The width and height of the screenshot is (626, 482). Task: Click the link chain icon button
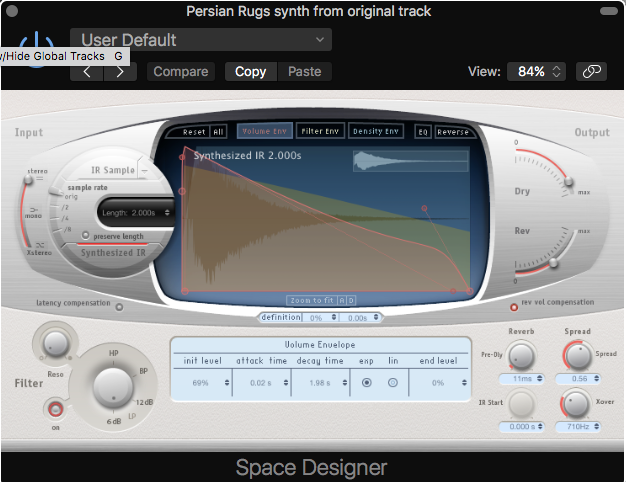[591, 71]
